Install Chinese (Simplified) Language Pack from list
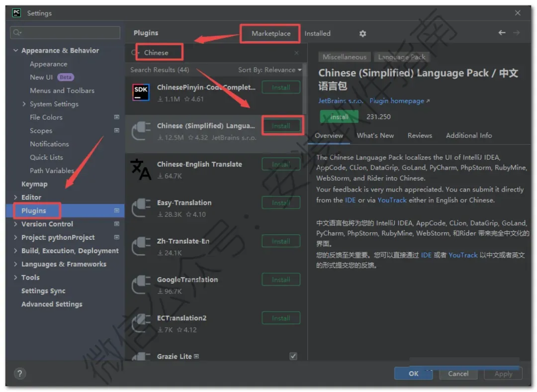 pos(281,126)
